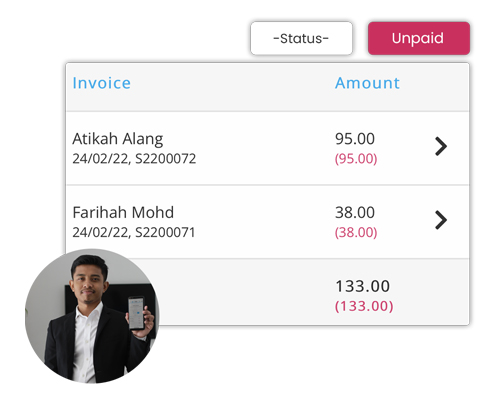Open the Atikah Alang invoice name

[118, 139]
